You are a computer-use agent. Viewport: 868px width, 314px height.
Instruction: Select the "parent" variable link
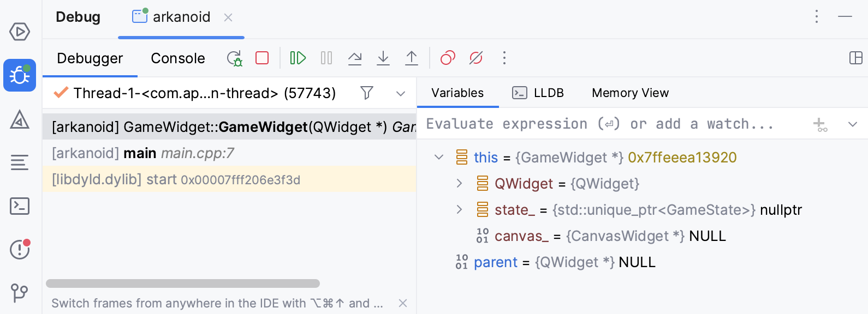[495, 262]
